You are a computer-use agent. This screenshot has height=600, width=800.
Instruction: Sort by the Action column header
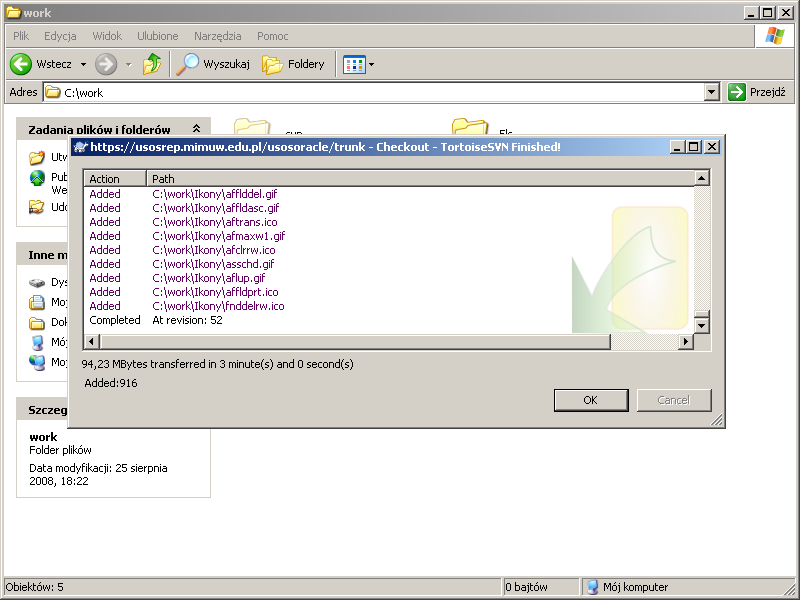pos(115,179)
